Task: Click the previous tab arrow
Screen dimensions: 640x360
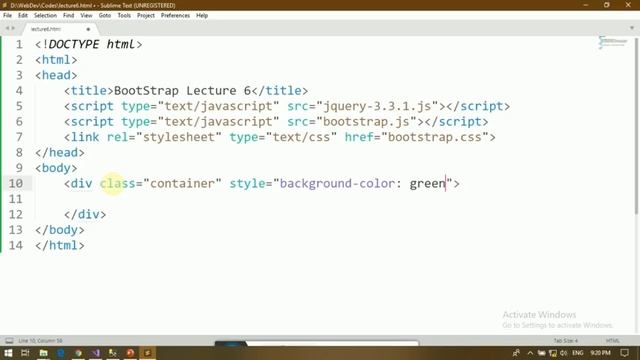Action: 7,28
